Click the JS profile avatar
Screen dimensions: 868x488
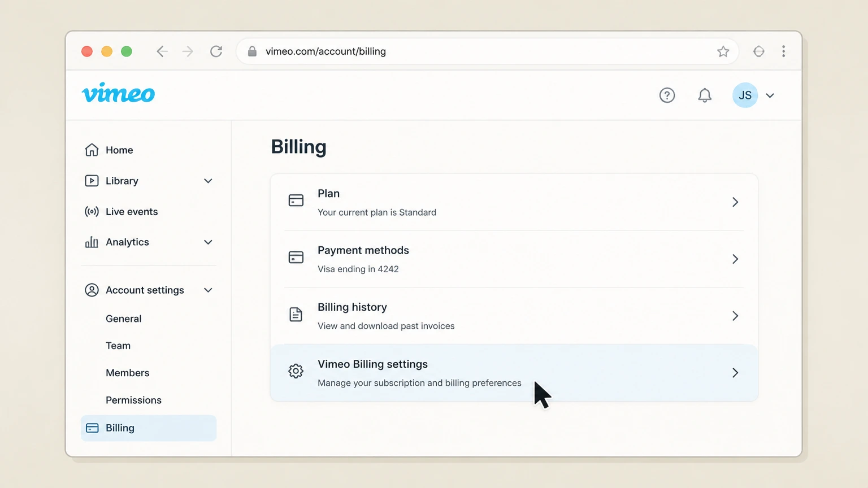745,95
